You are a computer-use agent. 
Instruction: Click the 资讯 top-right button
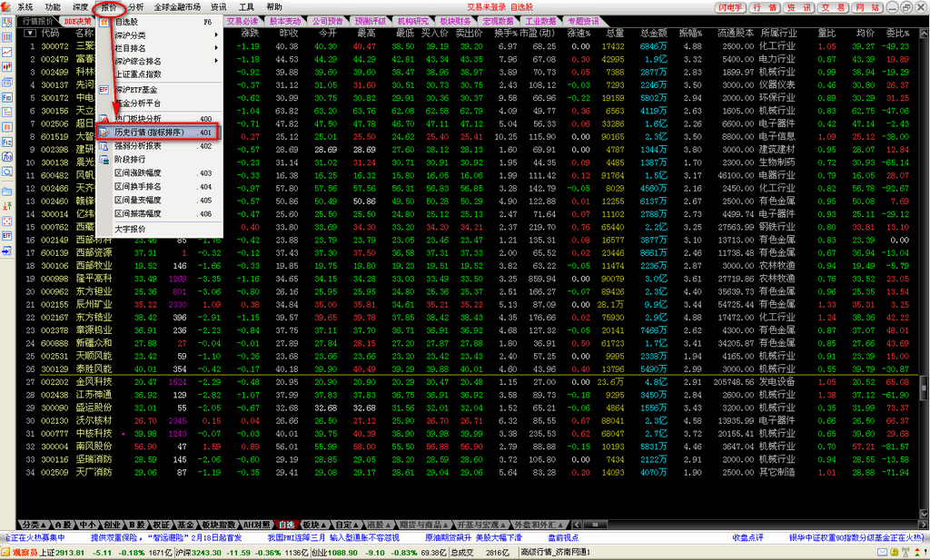click(799, 7)
